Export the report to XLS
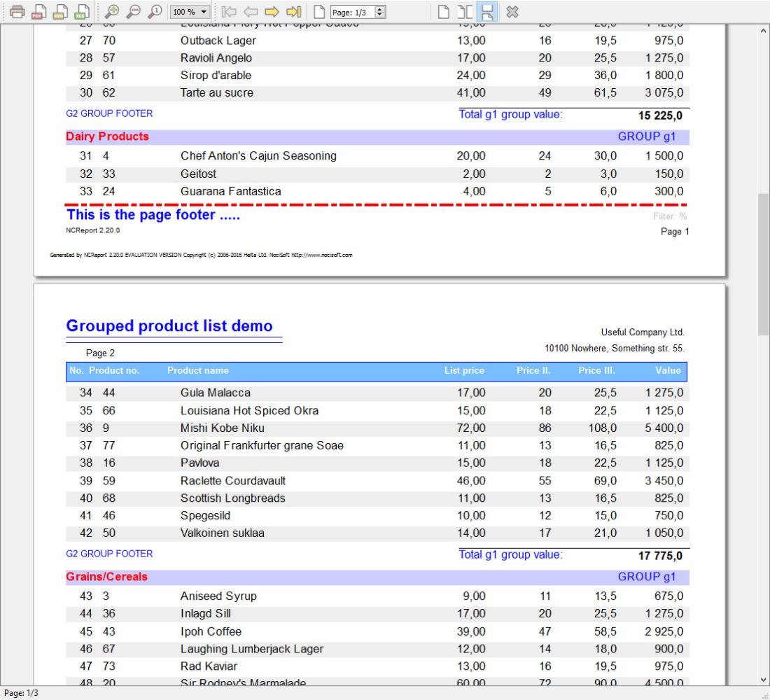The height and width of the screenshot is (700, 770). tap(83, 12)
